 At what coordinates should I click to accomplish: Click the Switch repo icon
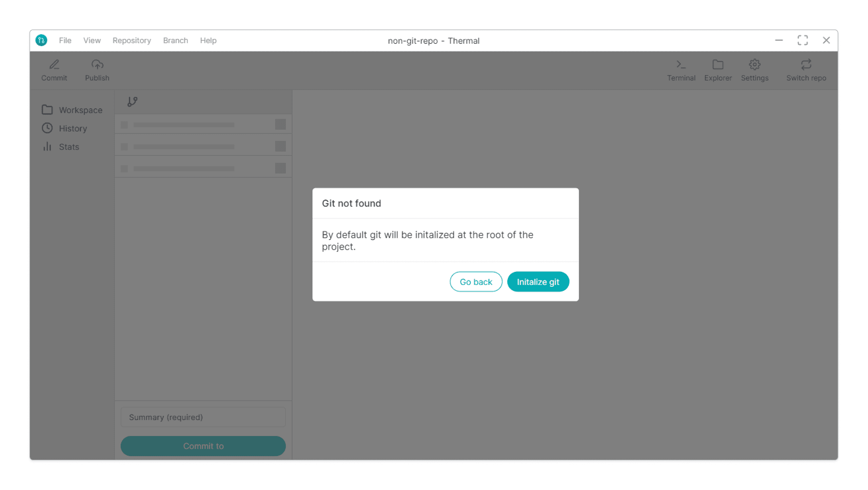coord(806,64)
